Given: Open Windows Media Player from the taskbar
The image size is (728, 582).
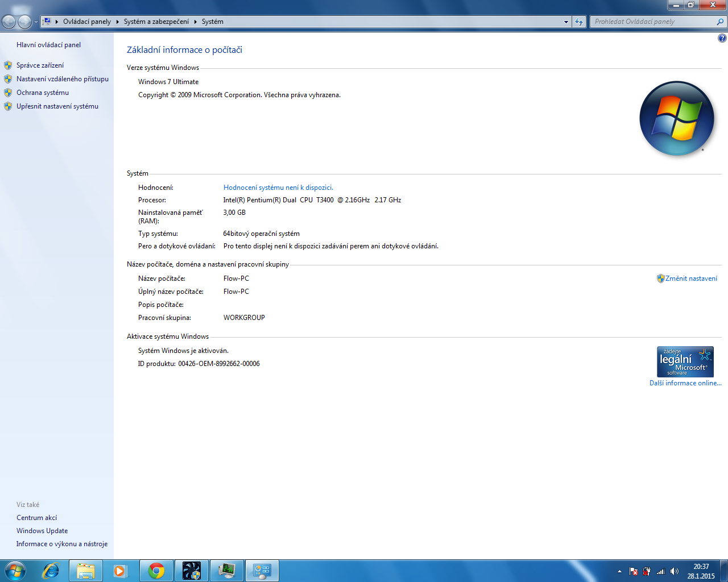Looking at the screenshot, I should pos(121,571).
